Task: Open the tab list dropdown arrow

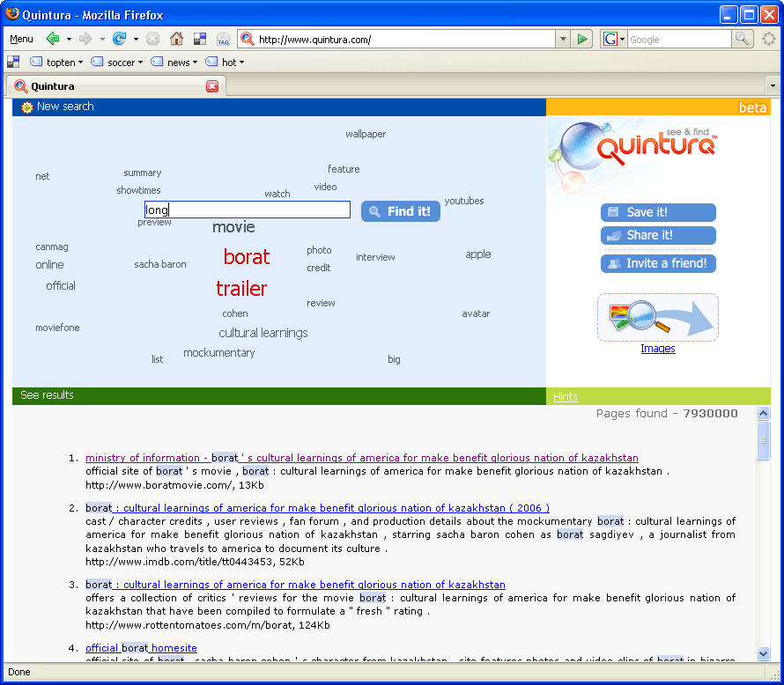Action: [x=773, y=86]
